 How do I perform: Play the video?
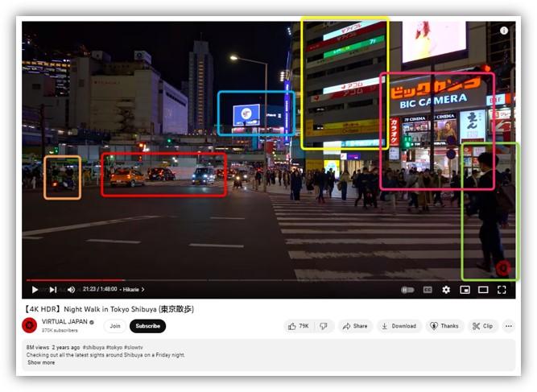tap(35, 290)
